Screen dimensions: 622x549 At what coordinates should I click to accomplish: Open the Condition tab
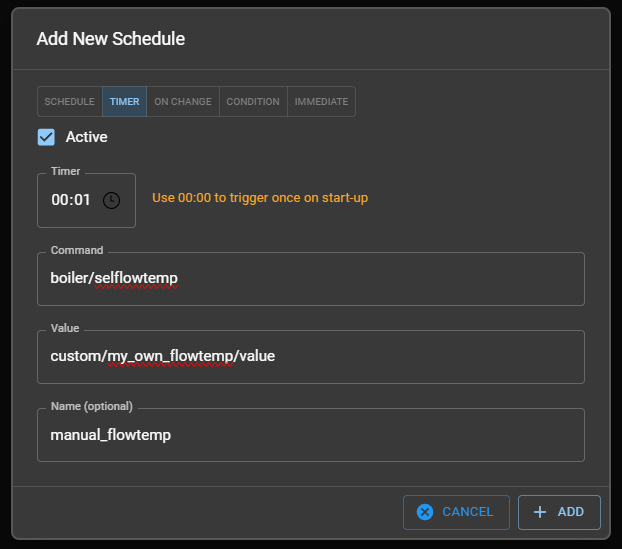tap(253, 102)
